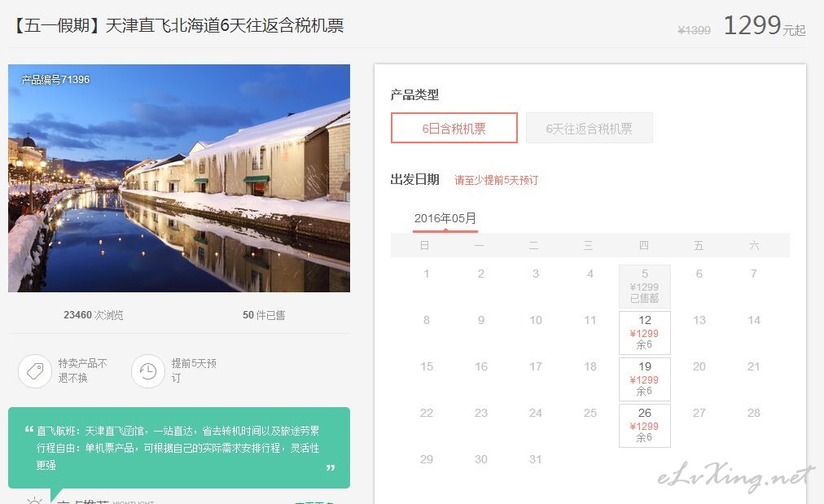The height and width of the screenshot is (504, 824).
Task: Pick departure date 12 in the calendar
Action: pos(645,332)
